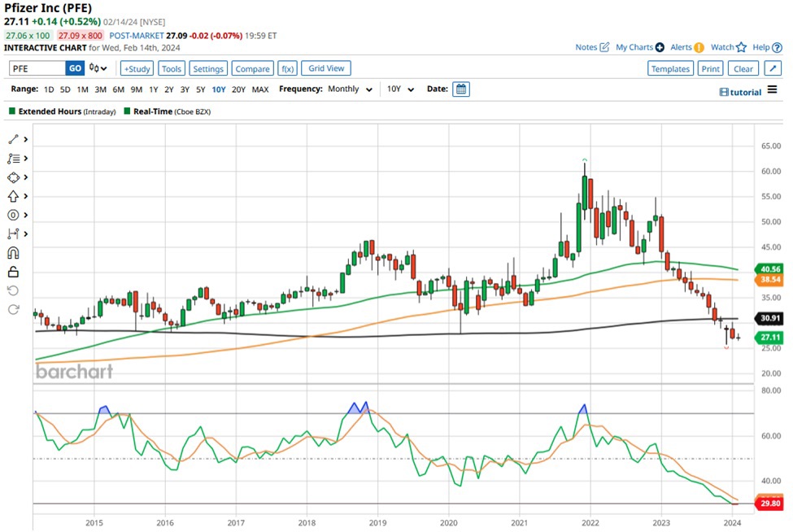The height and width of the screenshot is (532, 793).
Task: Select the 6M range
Action: [x=119, y=89]
